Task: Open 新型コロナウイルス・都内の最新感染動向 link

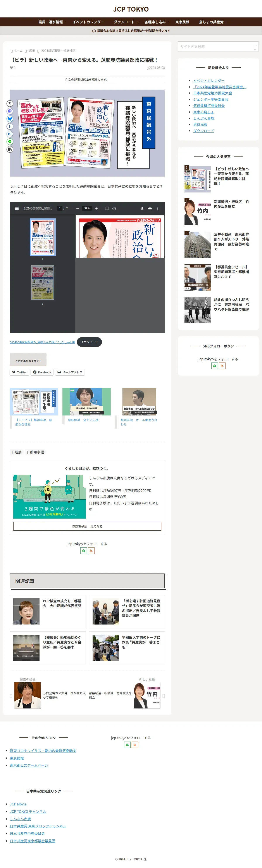Action: 43,751
